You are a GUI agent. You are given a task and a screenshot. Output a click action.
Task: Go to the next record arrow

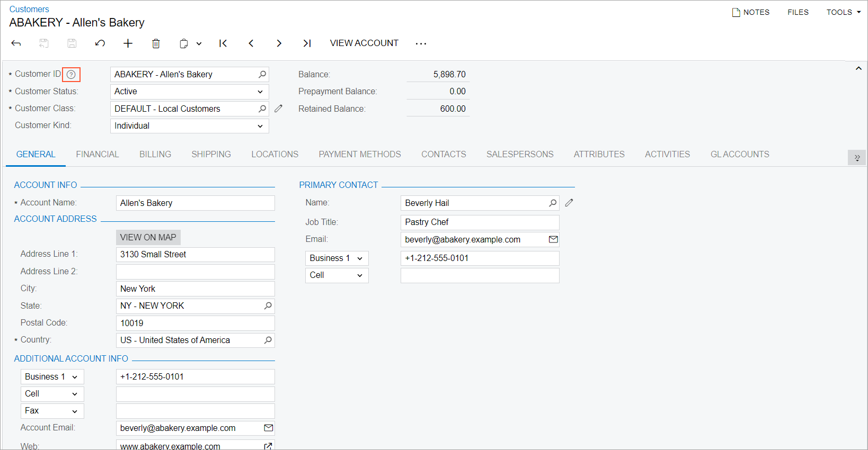[x=279, y=43]
